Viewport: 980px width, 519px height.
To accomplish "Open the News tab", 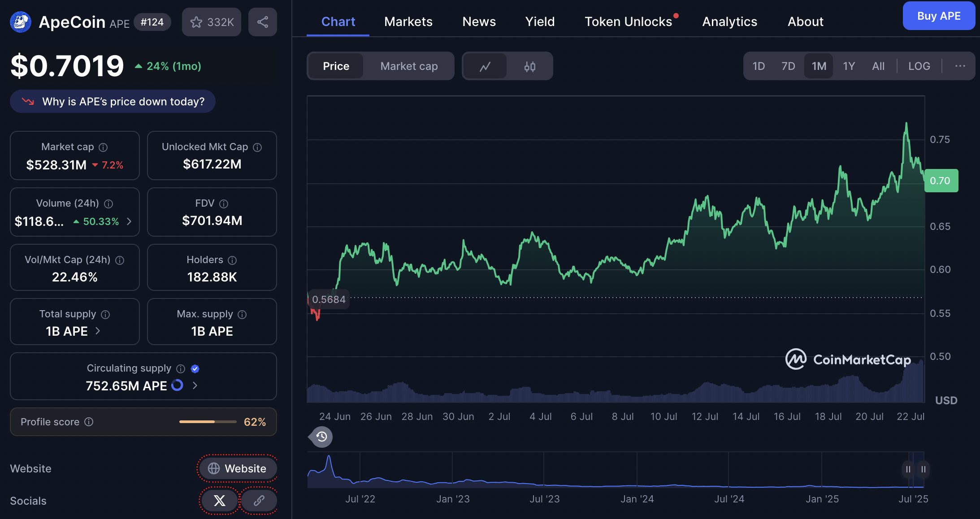I will pos(479,22).
